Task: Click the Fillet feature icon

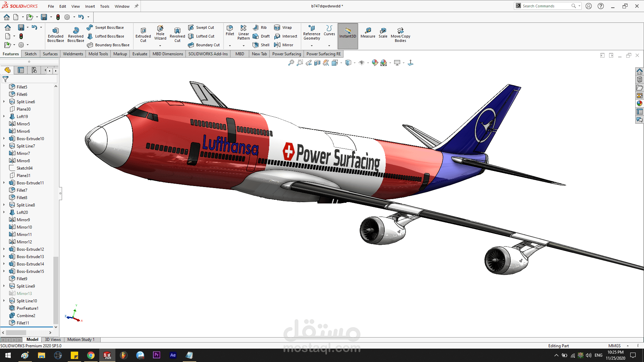Action: pos(230,28)
